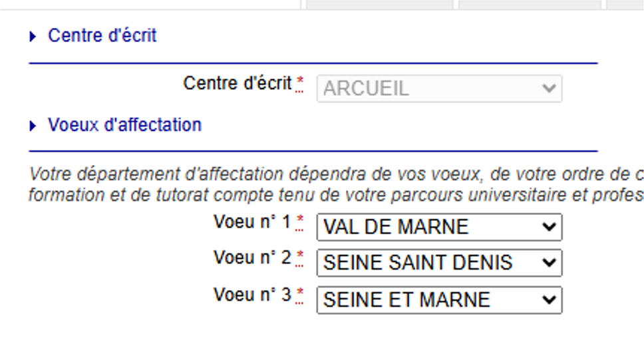The image size is (644, 338).
Task: Click the Centre d'écrit field label text
Action: pyautogui.click(x=238, y=84)
